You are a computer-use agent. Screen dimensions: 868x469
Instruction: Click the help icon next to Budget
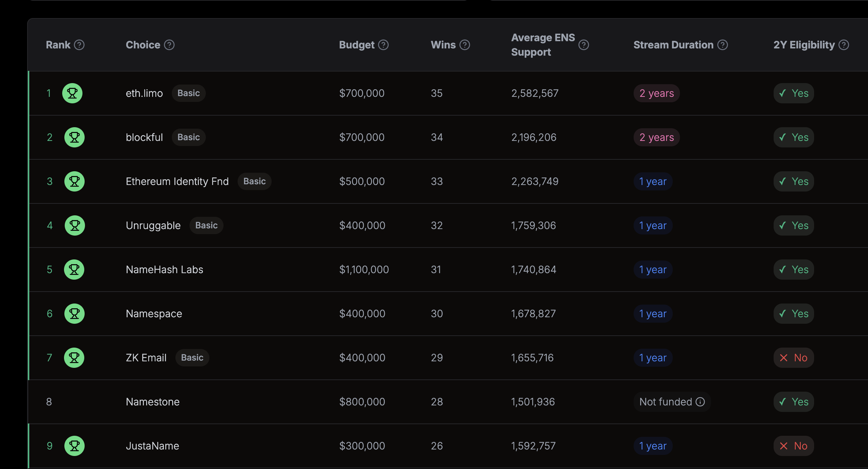pos(383,45)
